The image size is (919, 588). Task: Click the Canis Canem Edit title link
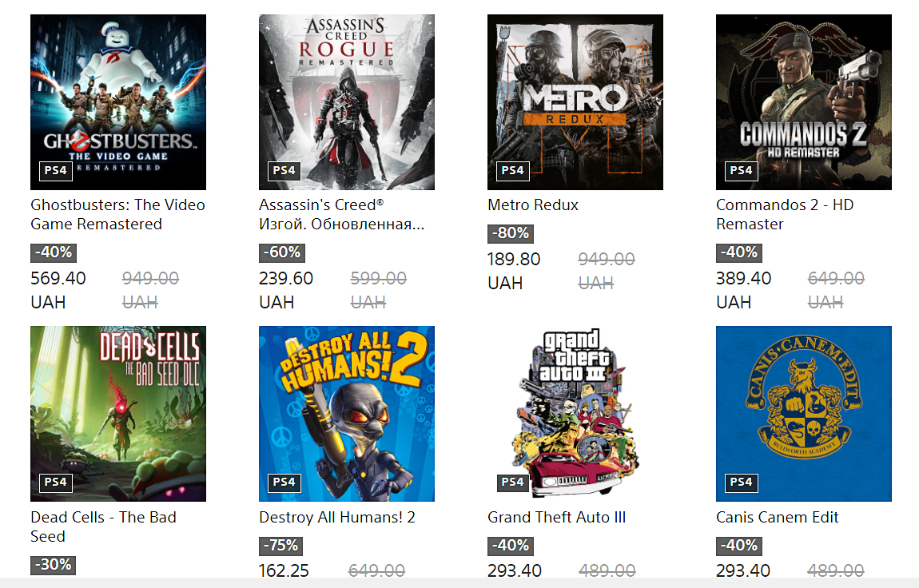pyautogui.click(x=778, y=518)
